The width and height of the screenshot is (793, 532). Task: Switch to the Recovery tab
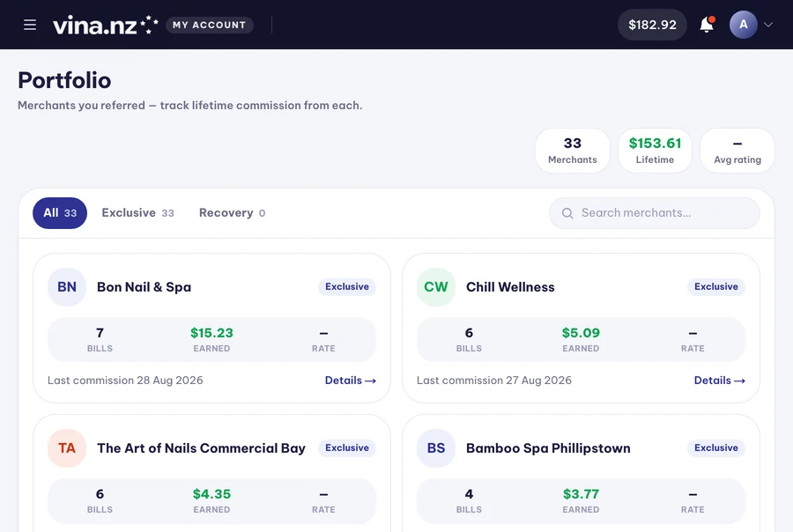point(232,213)
